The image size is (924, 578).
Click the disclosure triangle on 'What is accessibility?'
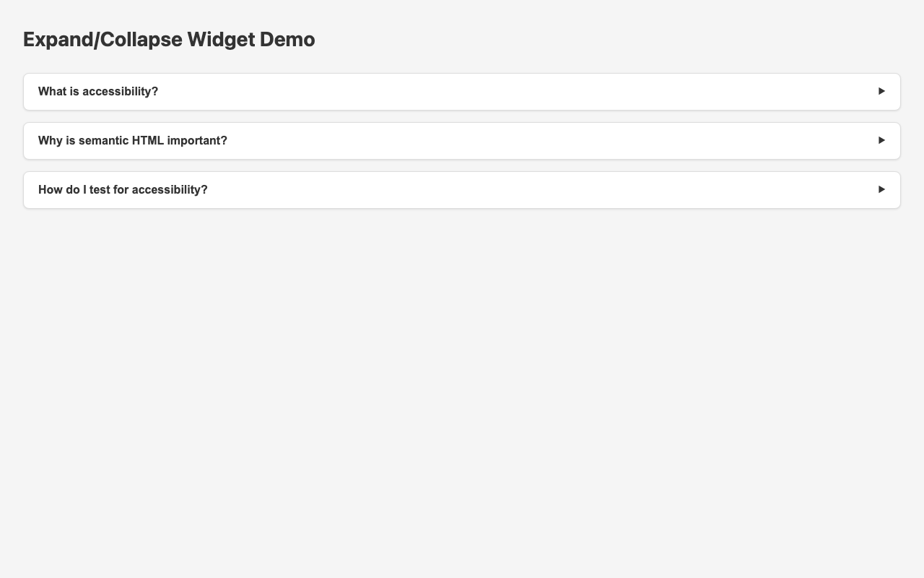pyautogui.click(x=880, y=91)
